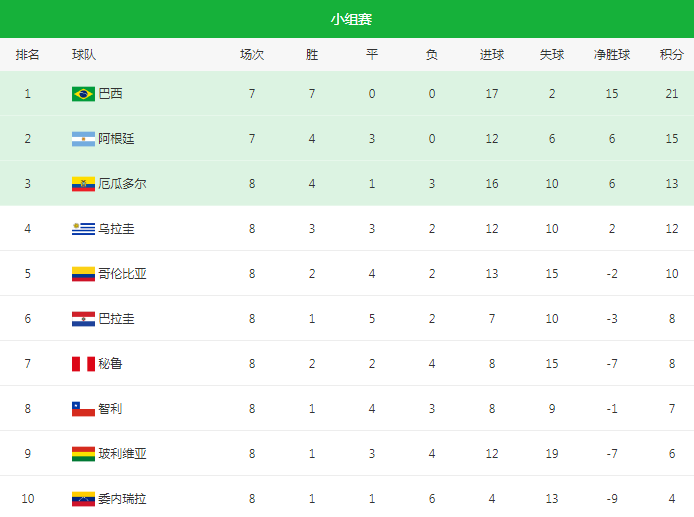Click the Uruguay flag icon
This screenshot has height=517, width=694.
pyautogui.click(x=83, y=229)
